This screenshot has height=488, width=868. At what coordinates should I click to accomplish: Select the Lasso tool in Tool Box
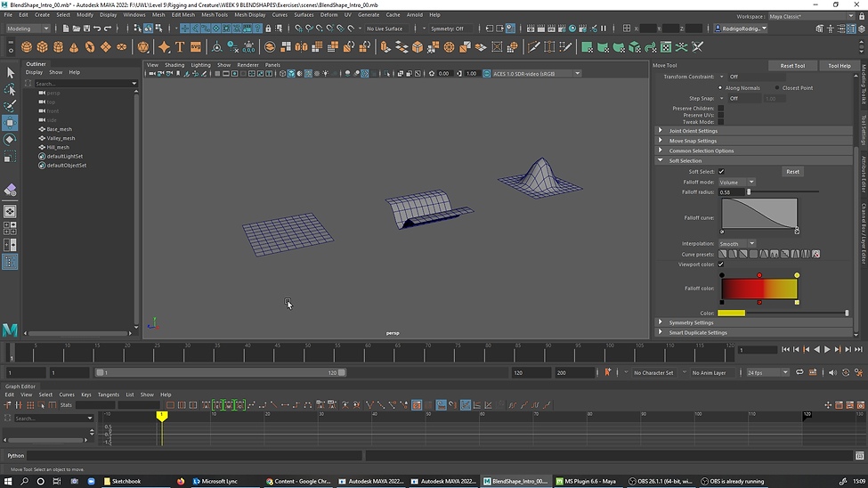tap(10, 89)
